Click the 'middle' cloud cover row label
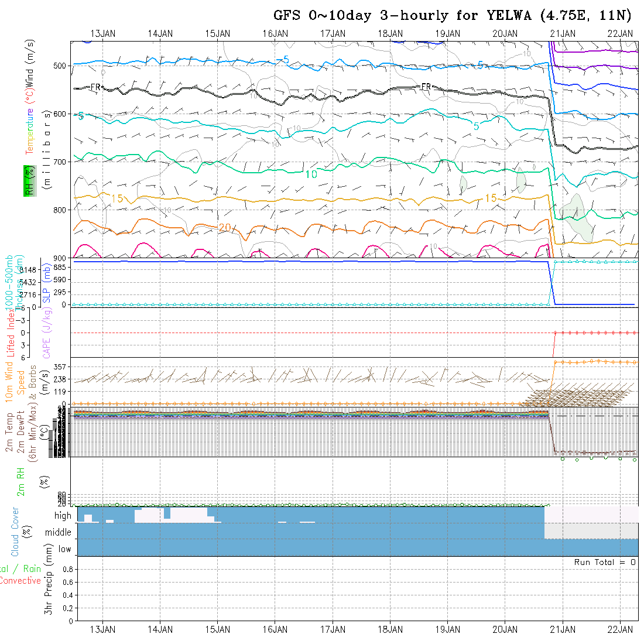The width and height of the screenshot is (644, 644). [59, 532]
